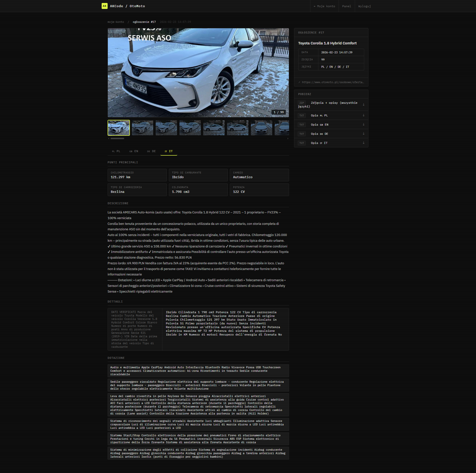Download Opis DE text file
Image resolution: width=476 pixels, height=473 pixels.
tap(331, 134)
